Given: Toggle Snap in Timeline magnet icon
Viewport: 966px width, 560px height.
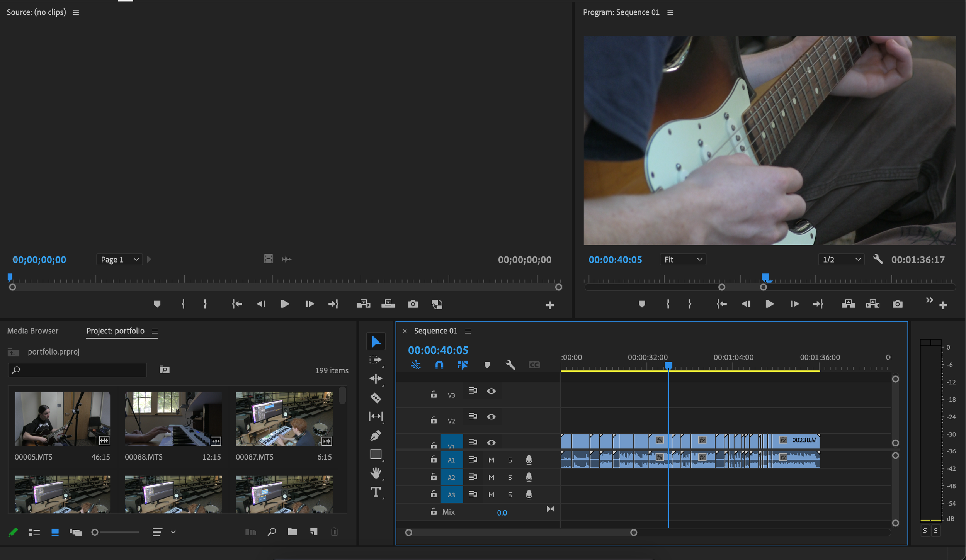Looking at the screenshot, I should click(x=439, y=365).
